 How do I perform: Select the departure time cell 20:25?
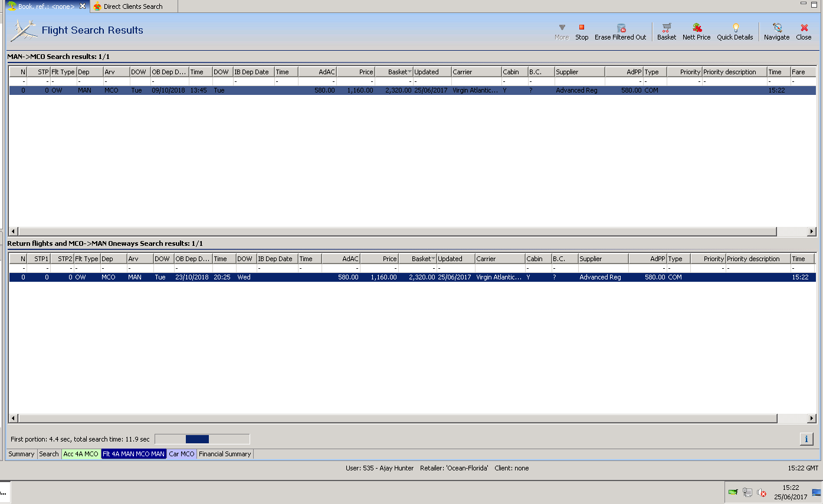click(224, 277)
